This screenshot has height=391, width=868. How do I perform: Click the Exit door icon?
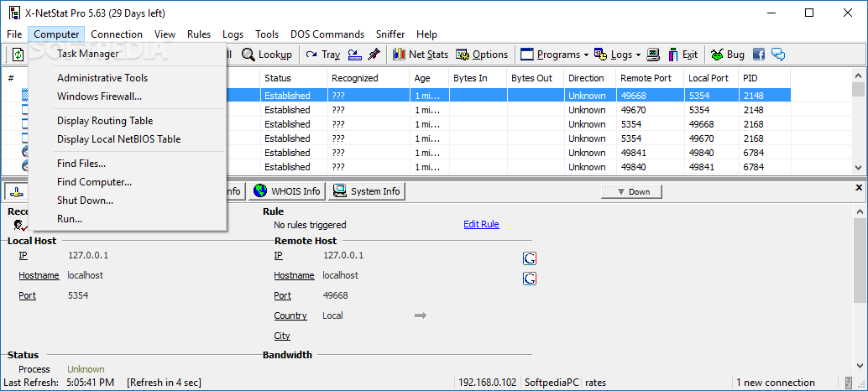click(673, 55)
